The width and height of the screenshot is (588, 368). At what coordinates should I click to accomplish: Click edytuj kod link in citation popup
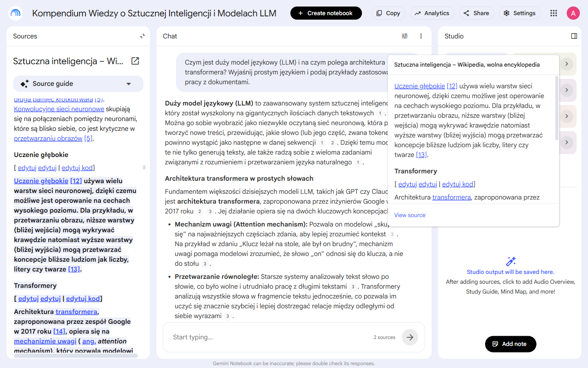pyautogui.click(x=458, y=184)
